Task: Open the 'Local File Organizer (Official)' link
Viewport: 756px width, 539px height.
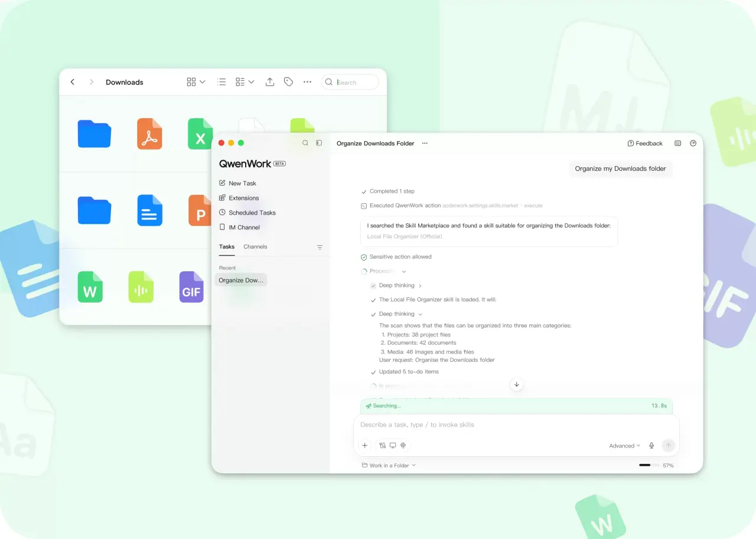Action: (x=405, y=236)
